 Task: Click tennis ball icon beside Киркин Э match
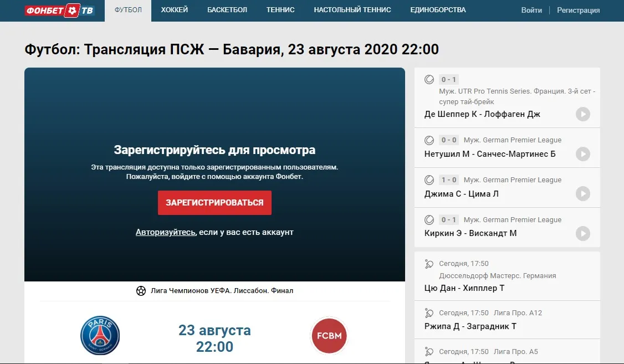[429, 219]
